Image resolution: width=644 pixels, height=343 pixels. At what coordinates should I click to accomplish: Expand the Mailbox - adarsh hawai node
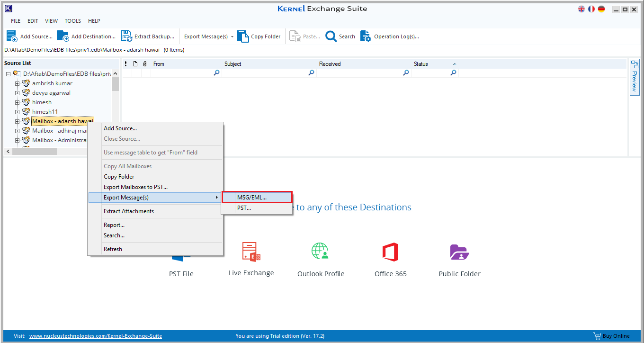click(18, 121)
